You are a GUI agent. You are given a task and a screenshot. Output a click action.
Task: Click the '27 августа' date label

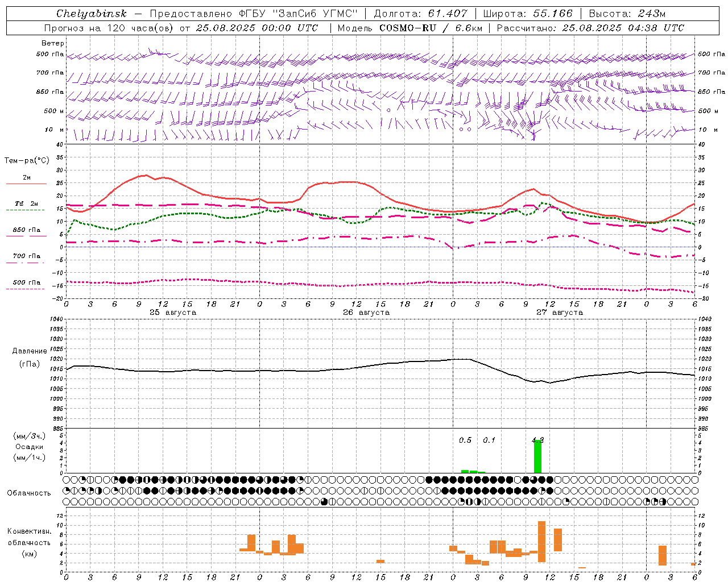pos(560,313)
